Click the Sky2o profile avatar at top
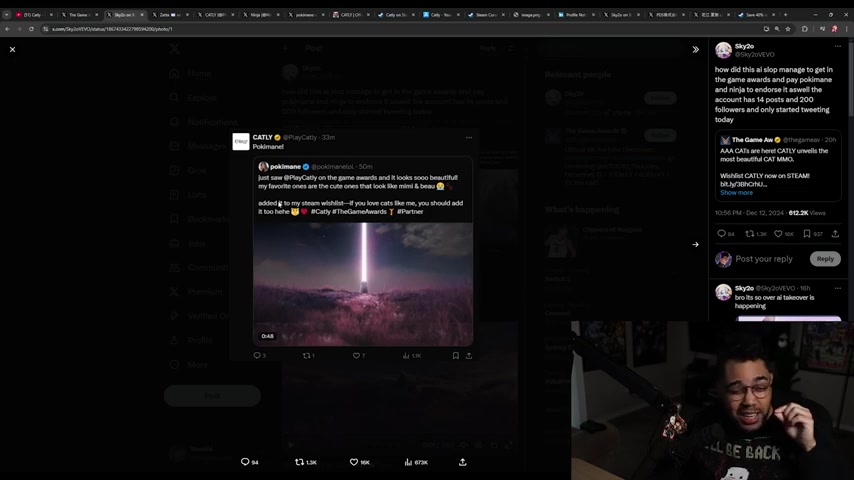The image size is (854, 480). [723, 50]
